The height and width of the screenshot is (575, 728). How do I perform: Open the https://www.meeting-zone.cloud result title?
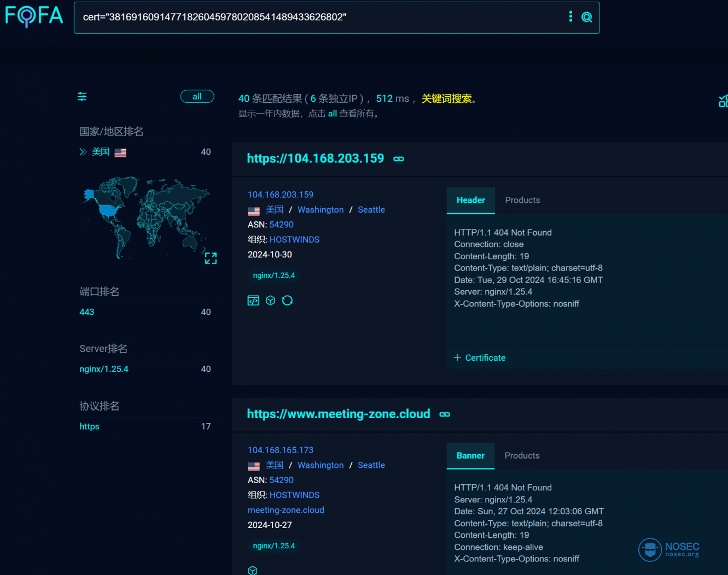point(339,414)
